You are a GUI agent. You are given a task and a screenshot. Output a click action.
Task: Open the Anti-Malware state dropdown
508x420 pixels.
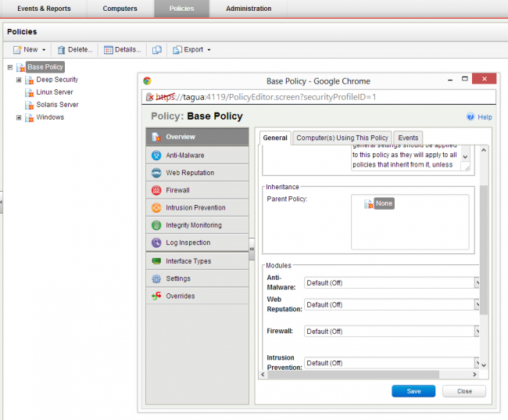coord(476,283)
